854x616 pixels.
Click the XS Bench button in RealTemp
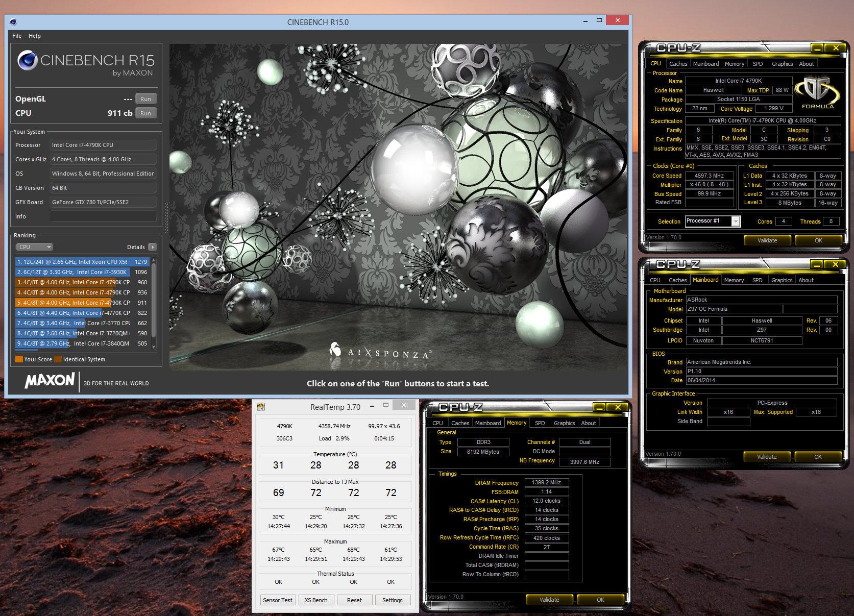(316, 600)
